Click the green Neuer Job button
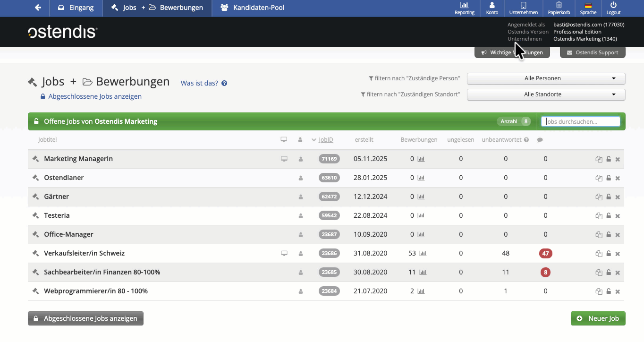 click(598, 318)
